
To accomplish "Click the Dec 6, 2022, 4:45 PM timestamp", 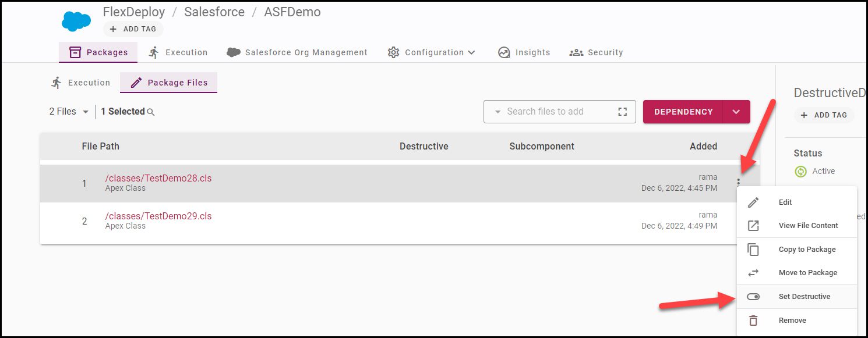I will coord(679,188).
